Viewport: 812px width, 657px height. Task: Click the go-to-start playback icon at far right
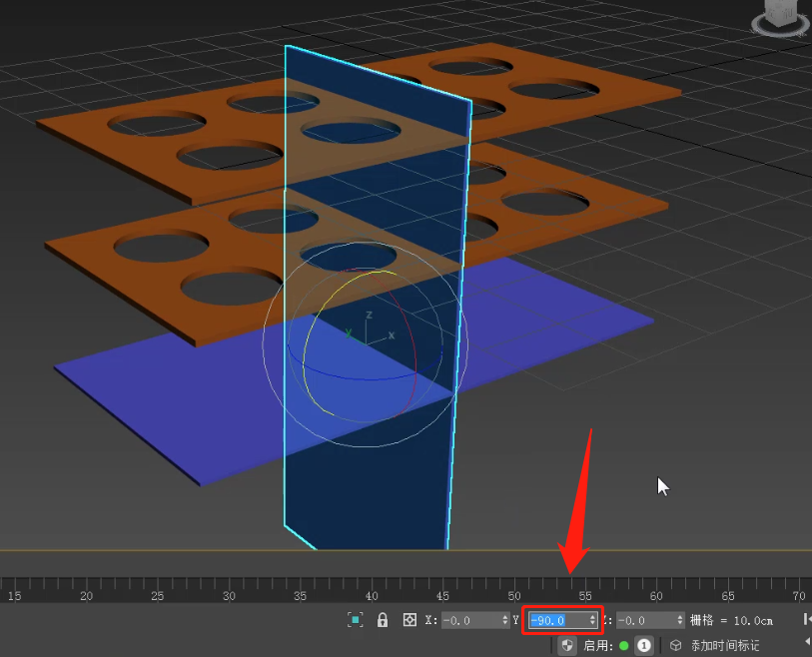tap(807, 620)
